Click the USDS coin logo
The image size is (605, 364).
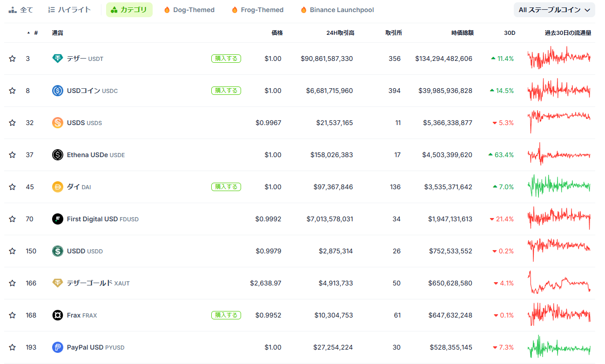58,123
